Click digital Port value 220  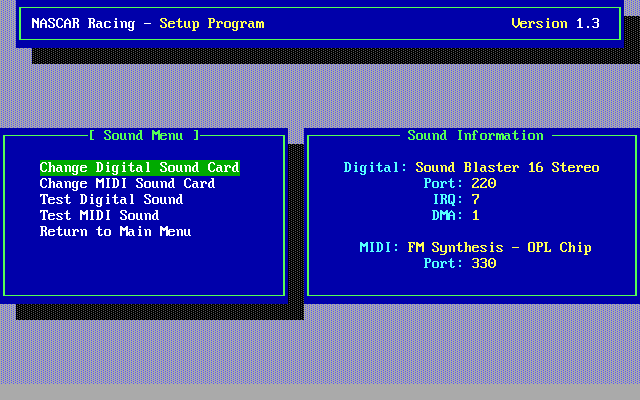click(484, 184)
